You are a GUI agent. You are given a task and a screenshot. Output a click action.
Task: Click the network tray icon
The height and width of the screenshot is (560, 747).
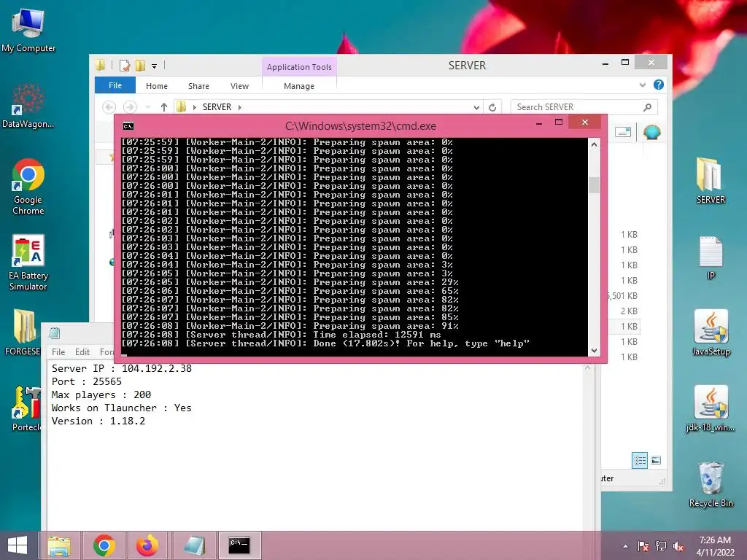point(661,546)
